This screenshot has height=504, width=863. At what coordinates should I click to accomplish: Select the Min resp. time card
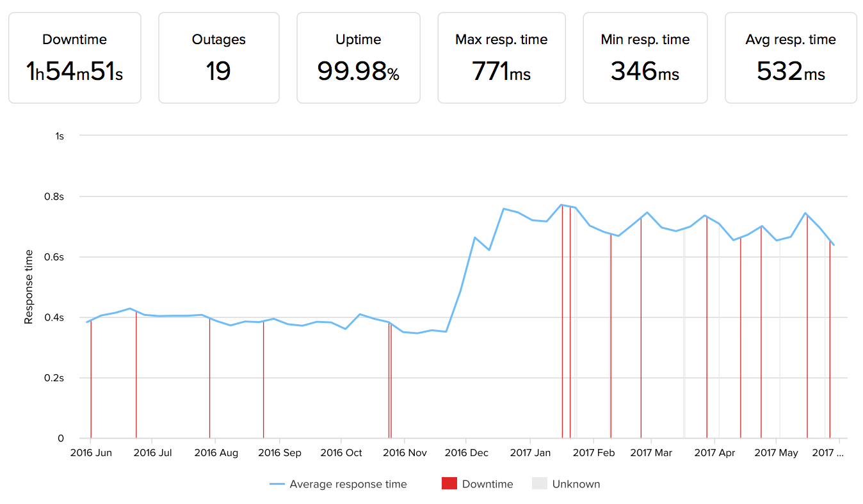(x=645, y=58)
